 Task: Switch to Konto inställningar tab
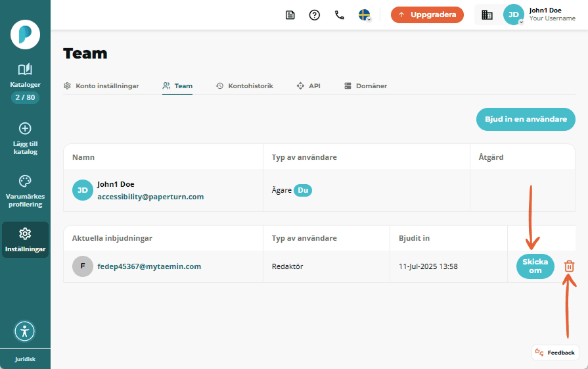click(101, 86)
